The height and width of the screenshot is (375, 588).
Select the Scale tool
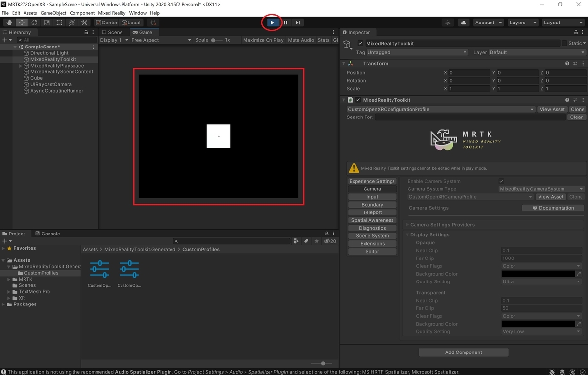point(47,23)
